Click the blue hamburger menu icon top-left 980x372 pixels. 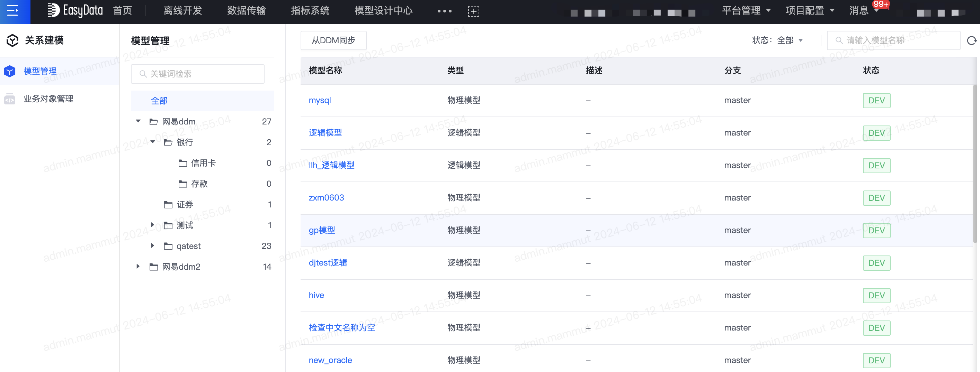(x=12, y=11)
